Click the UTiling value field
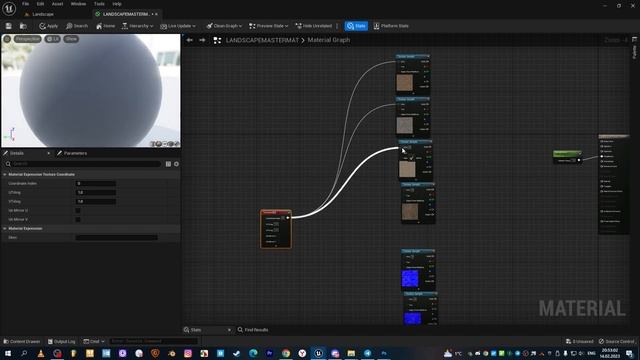The image size is (640, 360). click(x=96, y=192)
